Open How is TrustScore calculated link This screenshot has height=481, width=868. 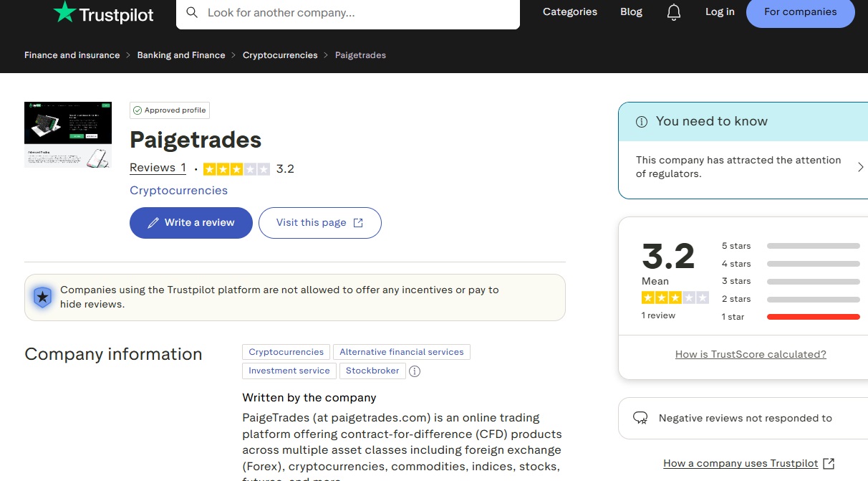751,354
